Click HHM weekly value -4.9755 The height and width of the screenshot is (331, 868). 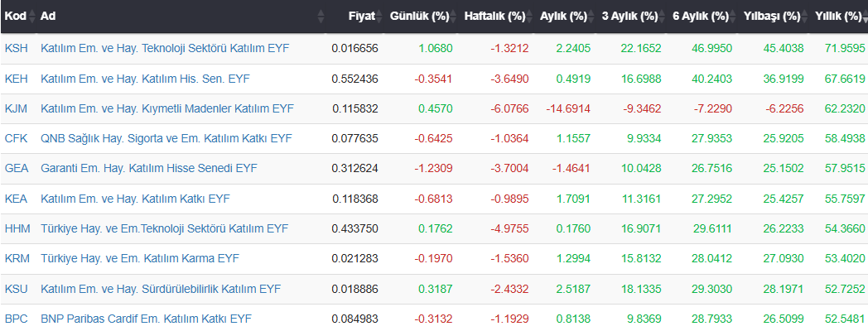pyautogui.click(x=509, y=228)
